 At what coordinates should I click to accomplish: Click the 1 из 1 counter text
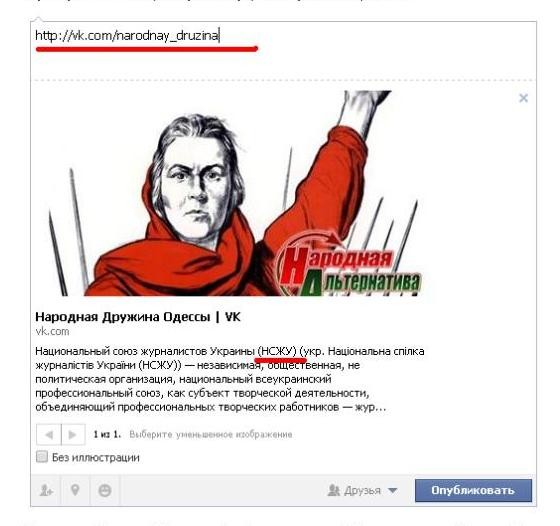107,435
